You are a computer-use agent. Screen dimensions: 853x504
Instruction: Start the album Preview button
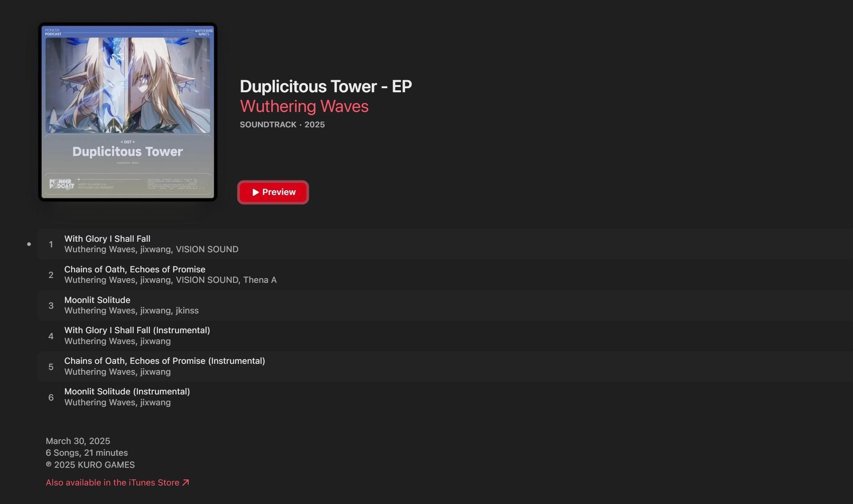[x=273, y=192]
